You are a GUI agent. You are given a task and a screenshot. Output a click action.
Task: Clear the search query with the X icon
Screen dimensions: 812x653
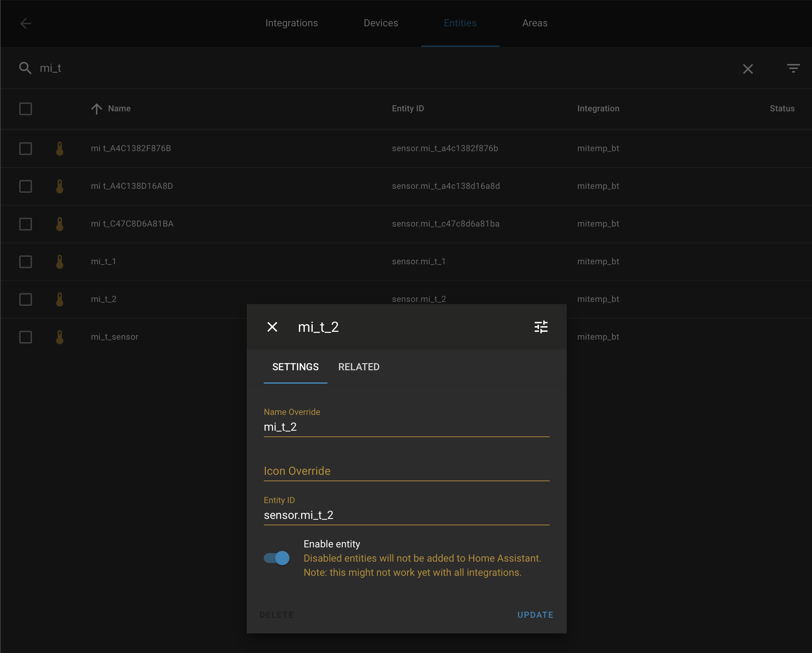coord(748,69)
